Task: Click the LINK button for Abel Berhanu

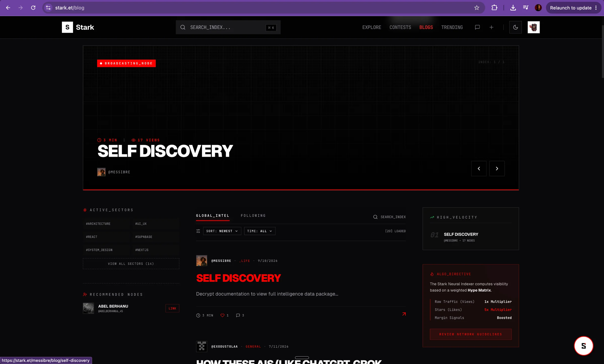Action: tap(172, 308)
